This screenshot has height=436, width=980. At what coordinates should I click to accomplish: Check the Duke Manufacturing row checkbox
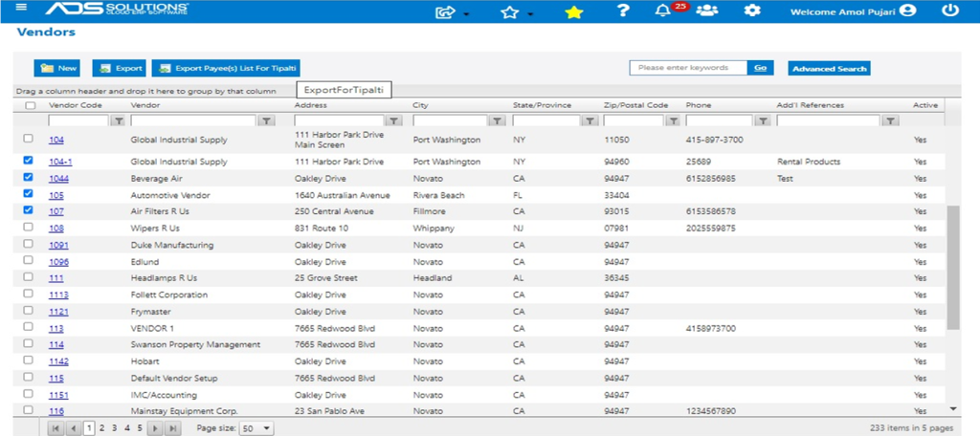click(x=28, y=244)
